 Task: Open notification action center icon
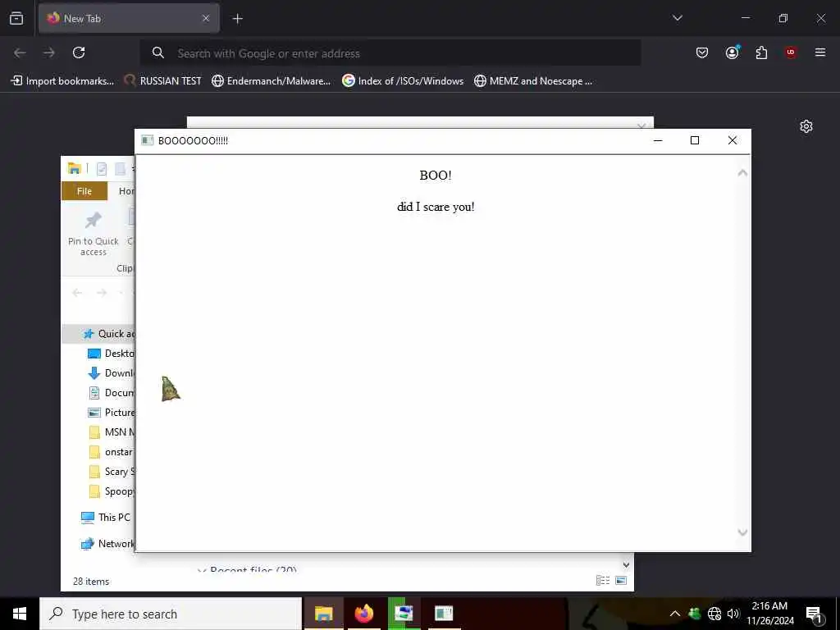pos(815,614)
